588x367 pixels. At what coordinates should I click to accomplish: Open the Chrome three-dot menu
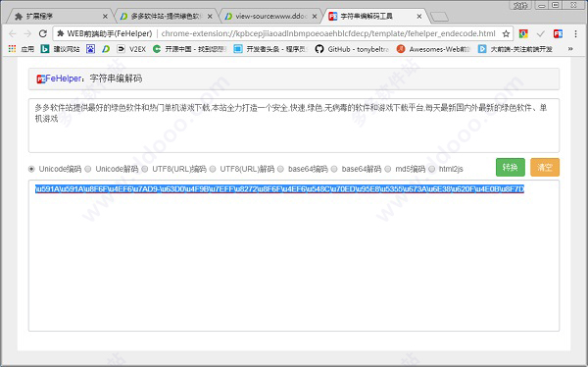(x=575, y=33)
